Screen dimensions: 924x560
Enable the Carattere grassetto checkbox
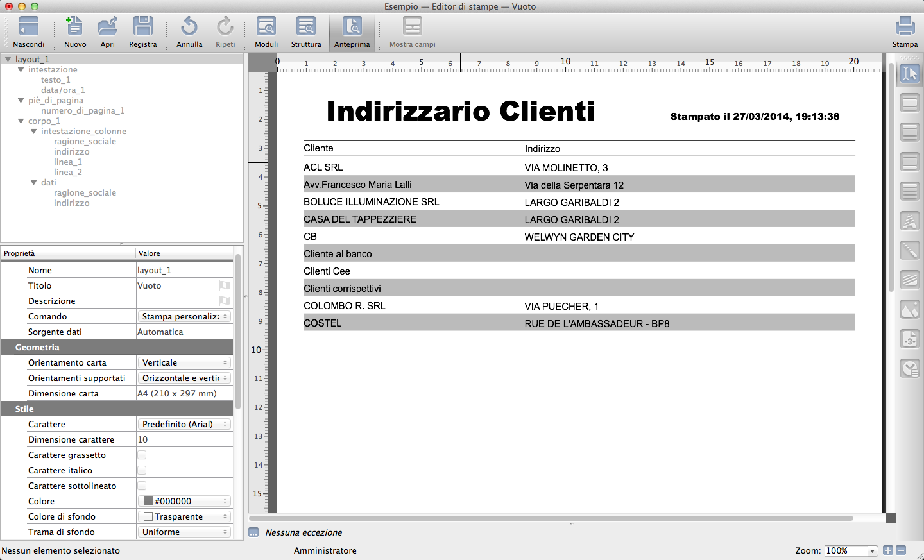pos(142,455)
